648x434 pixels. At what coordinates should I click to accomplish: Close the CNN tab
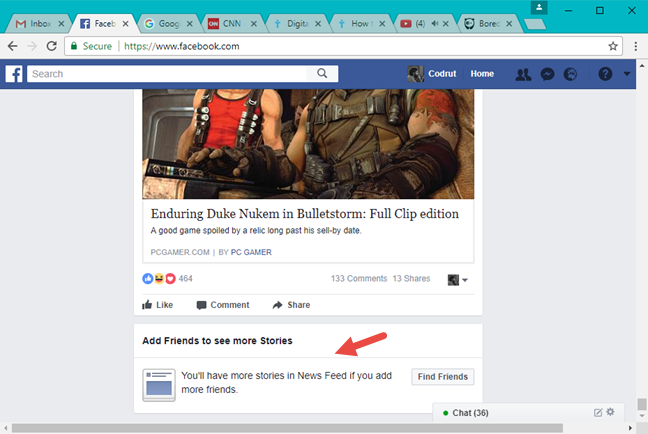pyautogui.click(x=254, y=24)
